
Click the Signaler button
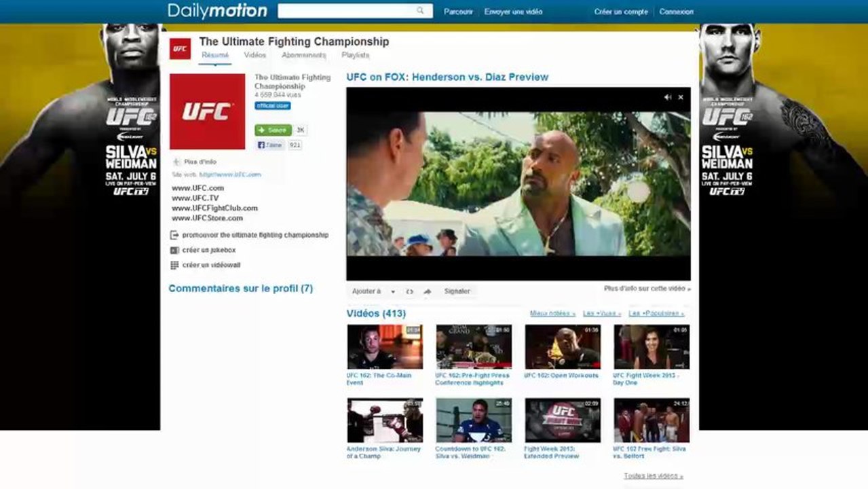click(457, 291)
